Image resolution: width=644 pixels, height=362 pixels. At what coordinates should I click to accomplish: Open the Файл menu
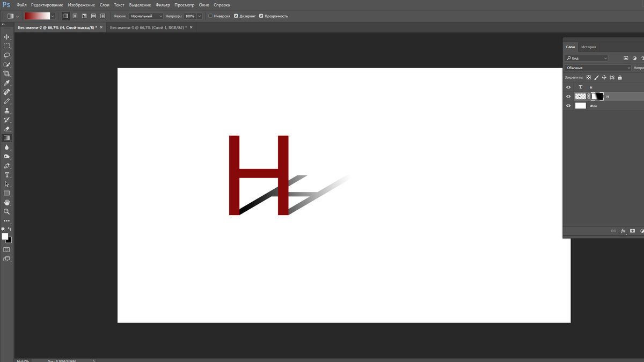21,5
